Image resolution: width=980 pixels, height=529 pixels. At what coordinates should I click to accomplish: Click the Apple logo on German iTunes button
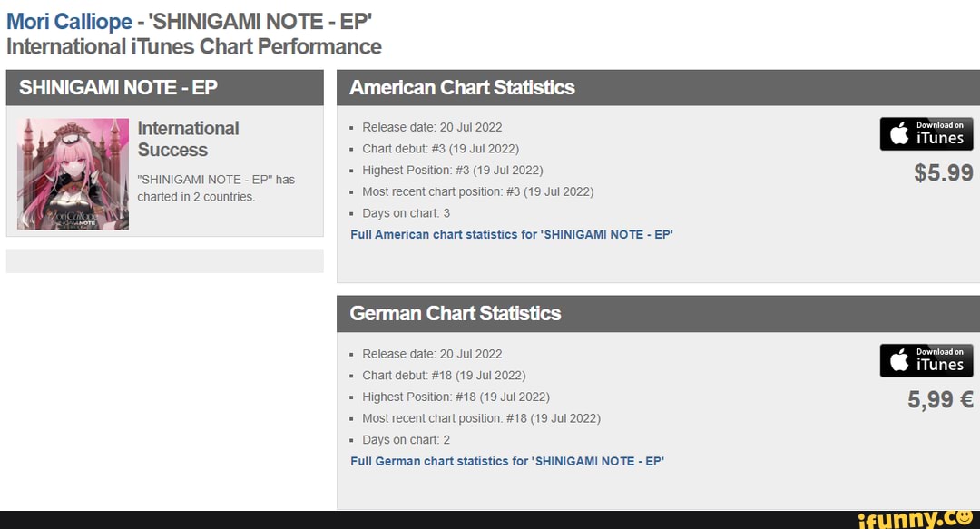[x=898, y=360]
